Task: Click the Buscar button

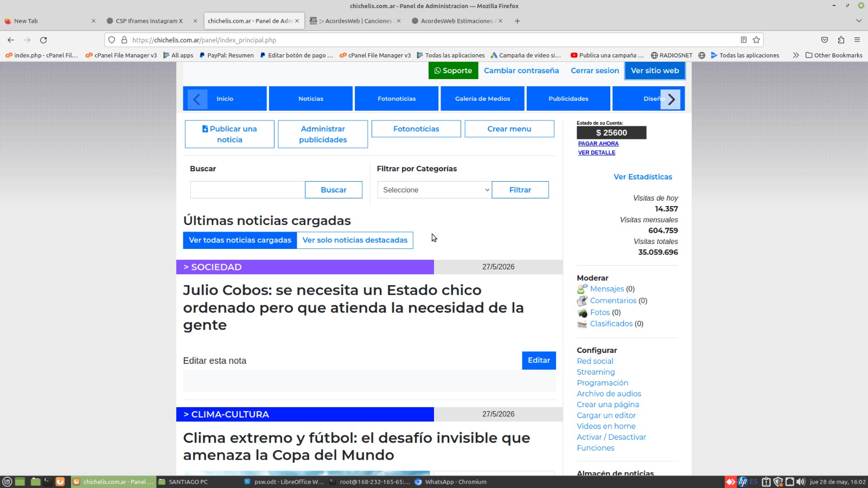Action: point(334,190)
